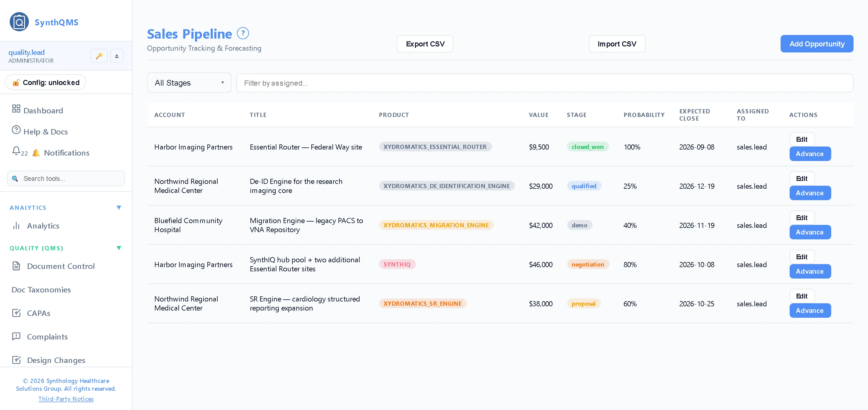Open Complaints menu item
Viewport: 868px width, 410px height.
pyautogui.click(x=47, y=336)
